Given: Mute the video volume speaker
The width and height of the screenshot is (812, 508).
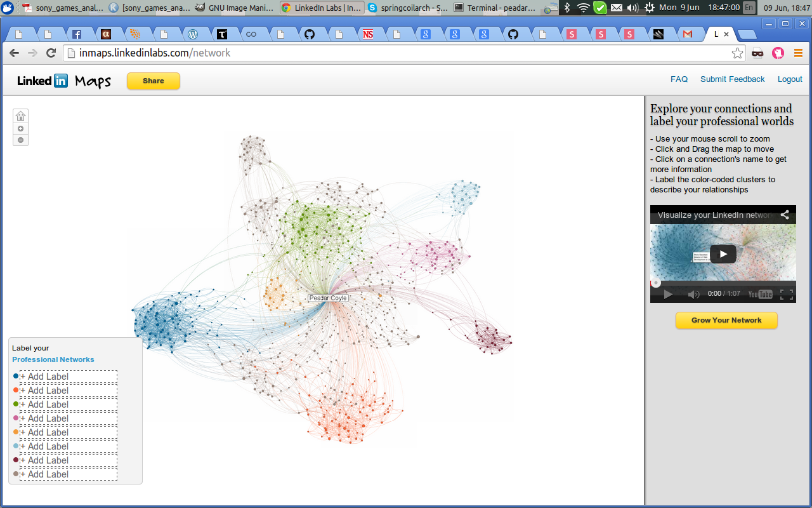Looking at the screenshot, I should [x=693, y=294].
